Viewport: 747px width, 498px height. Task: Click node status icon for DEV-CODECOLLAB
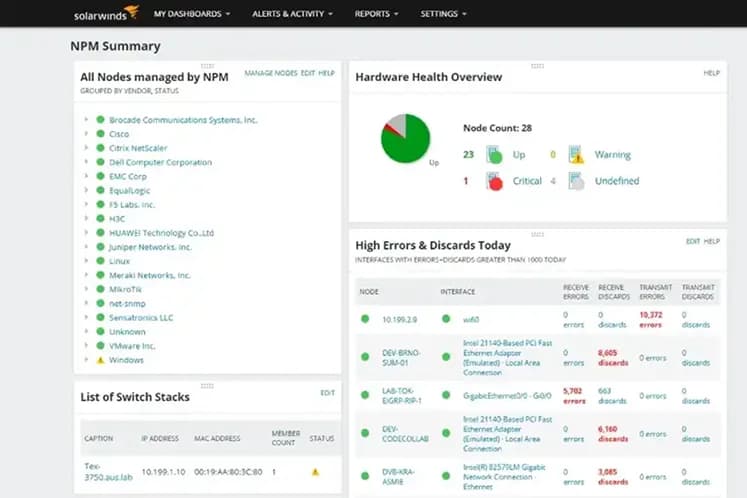(x=365, y=433)
